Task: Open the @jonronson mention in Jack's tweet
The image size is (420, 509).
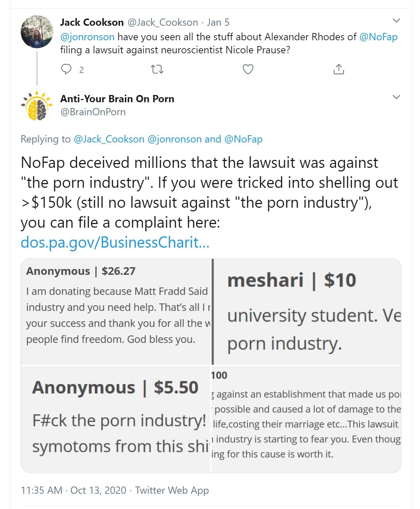Action: pyautogui.click(x=87, y=37)
